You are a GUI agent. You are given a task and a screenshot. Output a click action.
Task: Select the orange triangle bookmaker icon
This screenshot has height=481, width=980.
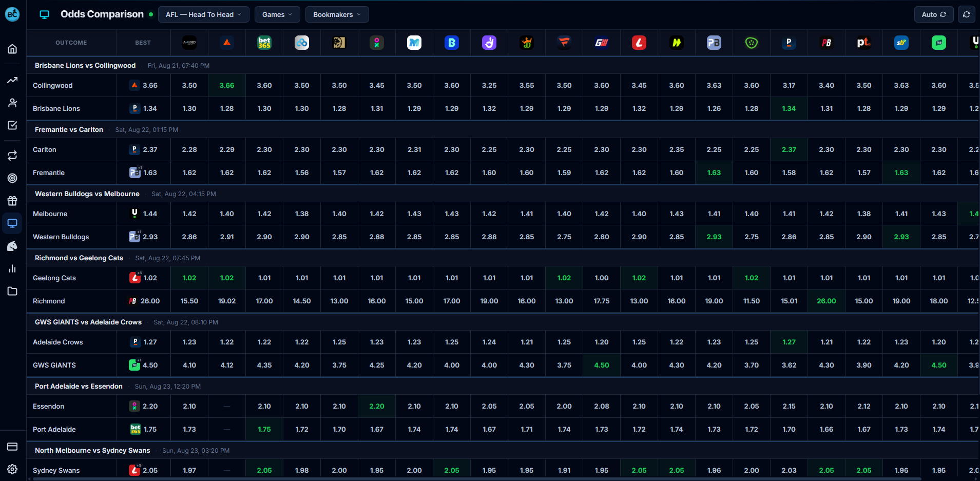pos(227,43)
